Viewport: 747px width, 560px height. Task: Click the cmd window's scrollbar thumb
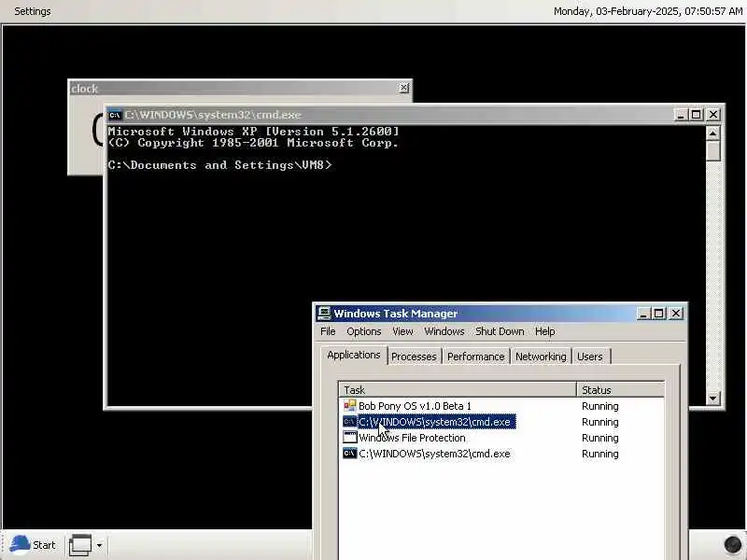[x=712, y=151]
